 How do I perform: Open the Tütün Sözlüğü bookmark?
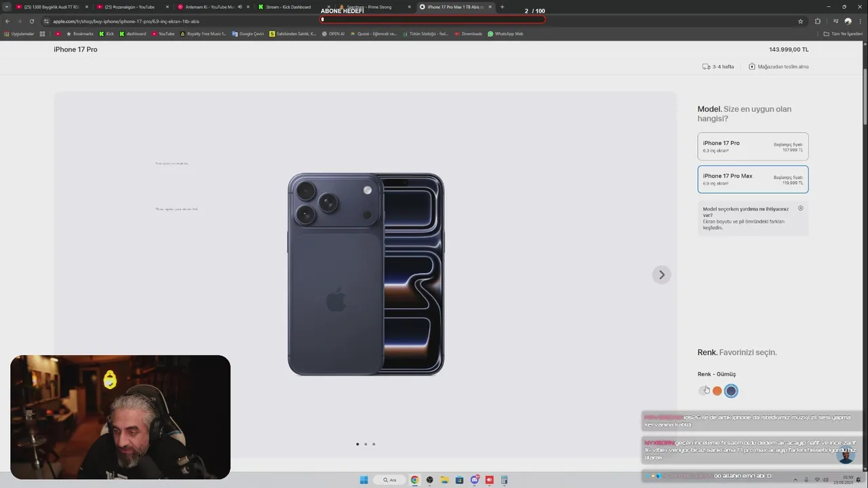point(426,34)
